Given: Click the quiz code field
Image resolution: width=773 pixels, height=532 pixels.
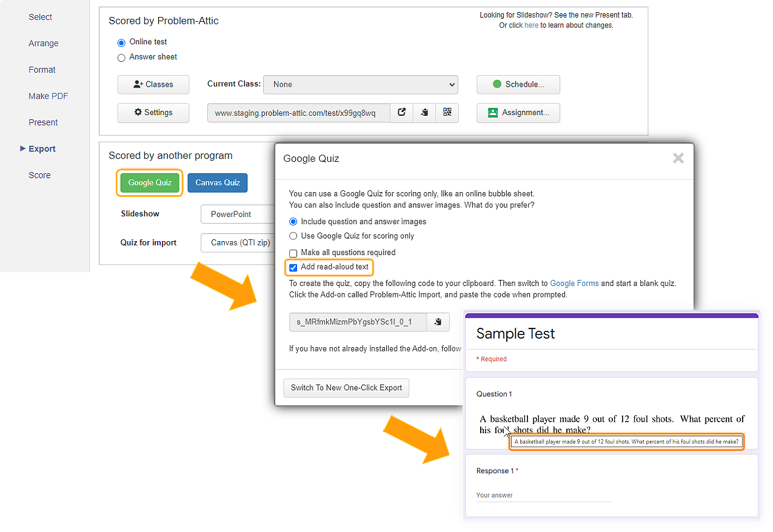Looking at the screenshot, I should [x=358, y=322].
